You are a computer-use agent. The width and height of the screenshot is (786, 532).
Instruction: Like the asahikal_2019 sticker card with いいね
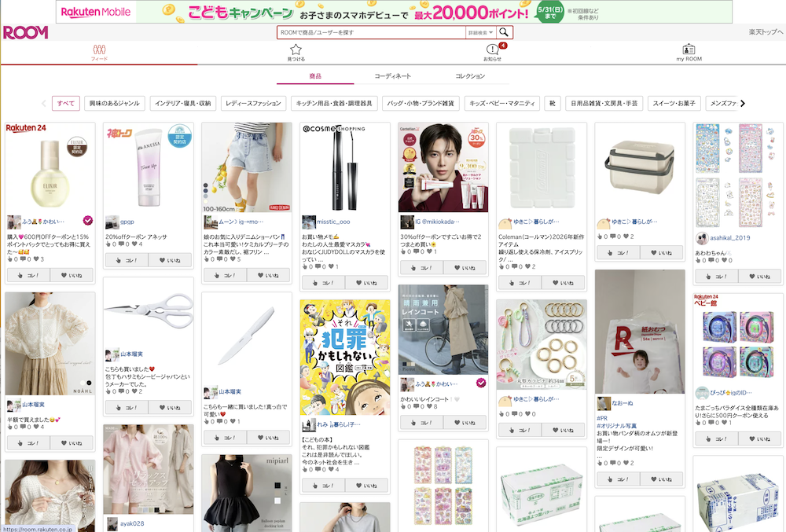coord(759,276)
